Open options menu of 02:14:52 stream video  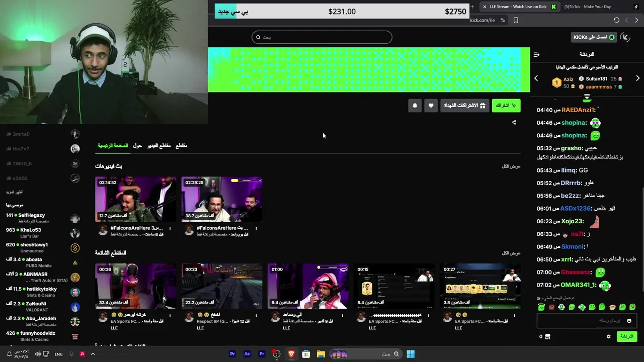click(x=170, y=228)
